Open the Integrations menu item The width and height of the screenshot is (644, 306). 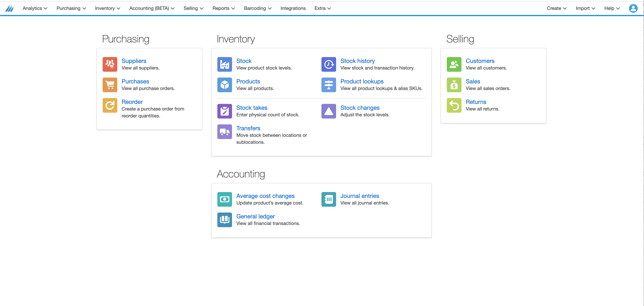tap(293, 8)
